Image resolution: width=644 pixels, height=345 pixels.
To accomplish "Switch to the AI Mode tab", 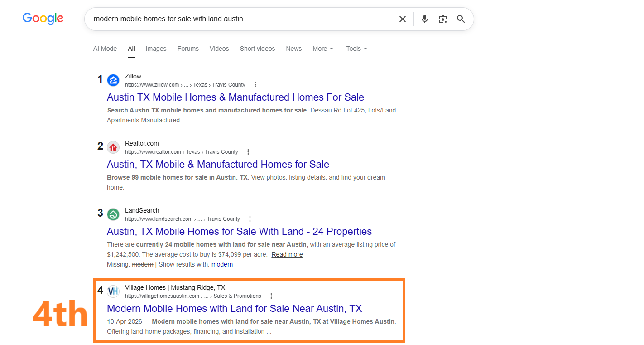I will [105, 49].
